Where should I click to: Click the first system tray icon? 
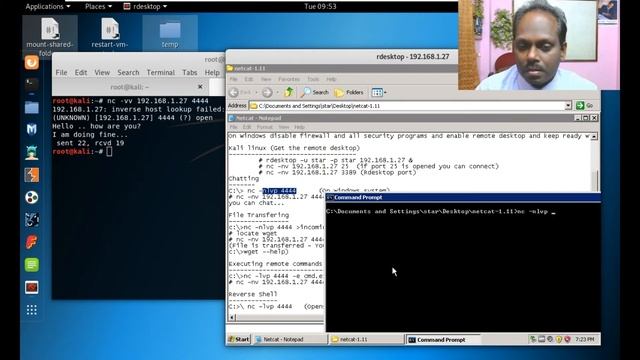[x=533, y=339]
